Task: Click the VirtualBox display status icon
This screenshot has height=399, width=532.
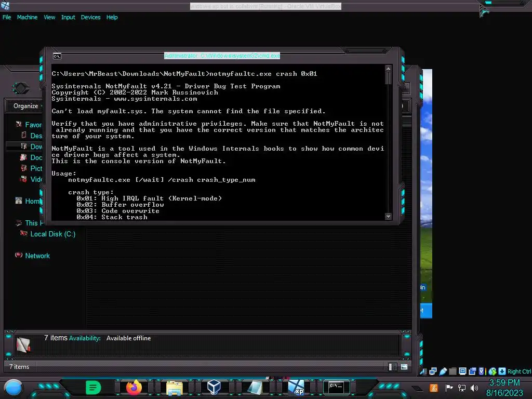Action: tap(462, 371)
